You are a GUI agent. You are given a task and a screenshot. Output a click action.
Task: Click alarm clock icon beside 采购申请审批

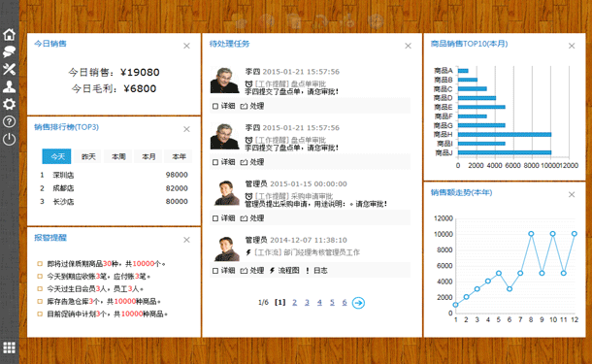coord(248,196)
